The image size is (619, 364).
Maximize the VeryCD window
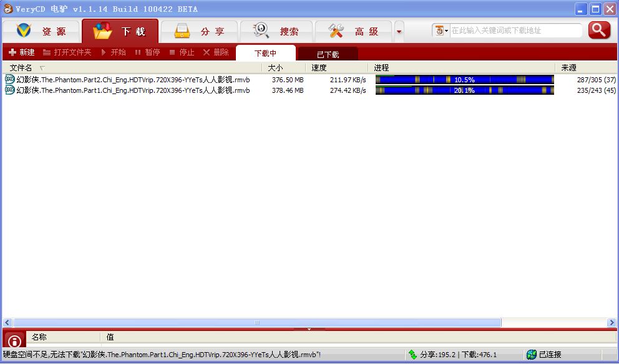tap(595, 9)
